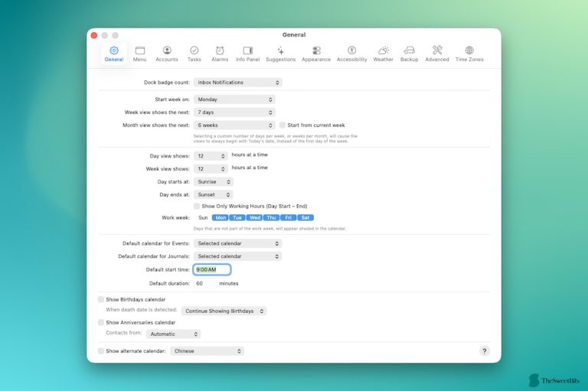Open Day starts at Sunrise dropdown
The height and width of the screenshot is (391, 588).
pos(214,181)
